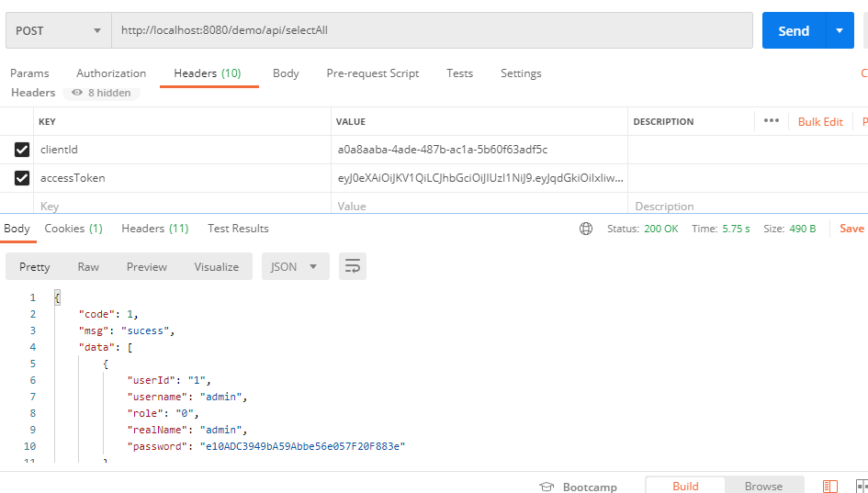Click the two-pane layout icon
The image size is (868, 493).
click(x=829, y=487)
